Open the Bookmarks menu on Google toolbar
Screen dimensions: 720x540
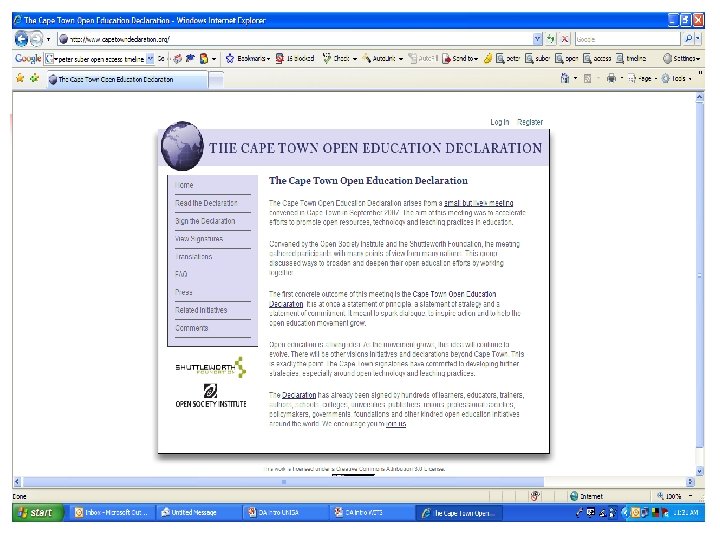pyautogui.click(x=248, y=58)
